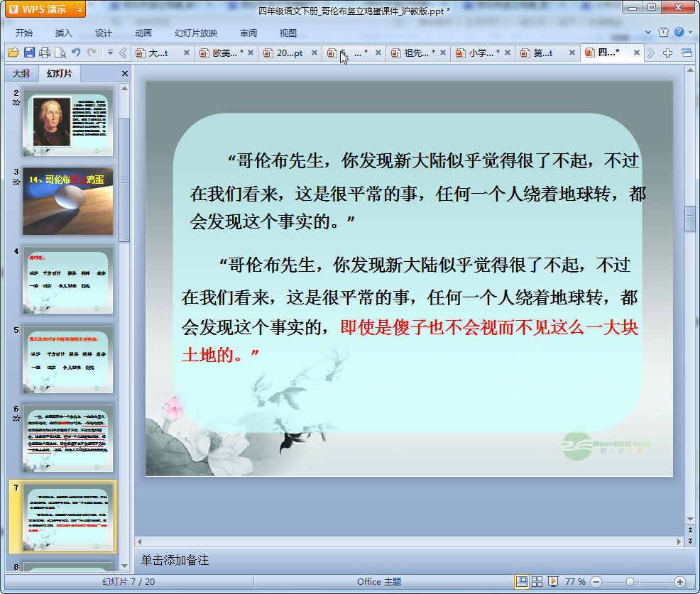700x594 pixels.
Task: Select slide 6 thumbnail
Action: tap(68, 439)
